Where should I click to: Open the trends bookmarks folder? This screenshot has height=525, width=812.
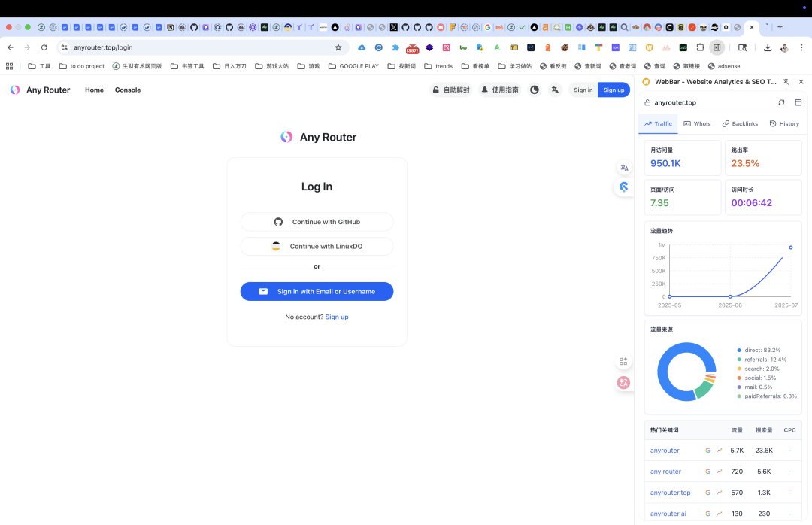click(x=438, y=66)
